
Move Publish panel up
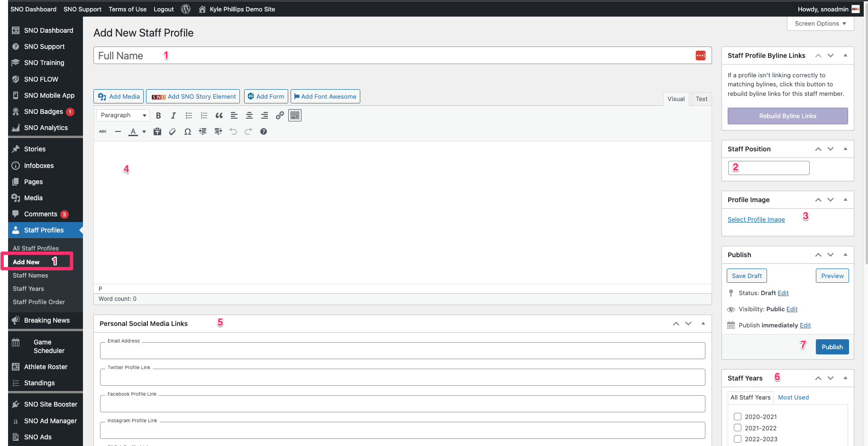[x=818, y=255]
